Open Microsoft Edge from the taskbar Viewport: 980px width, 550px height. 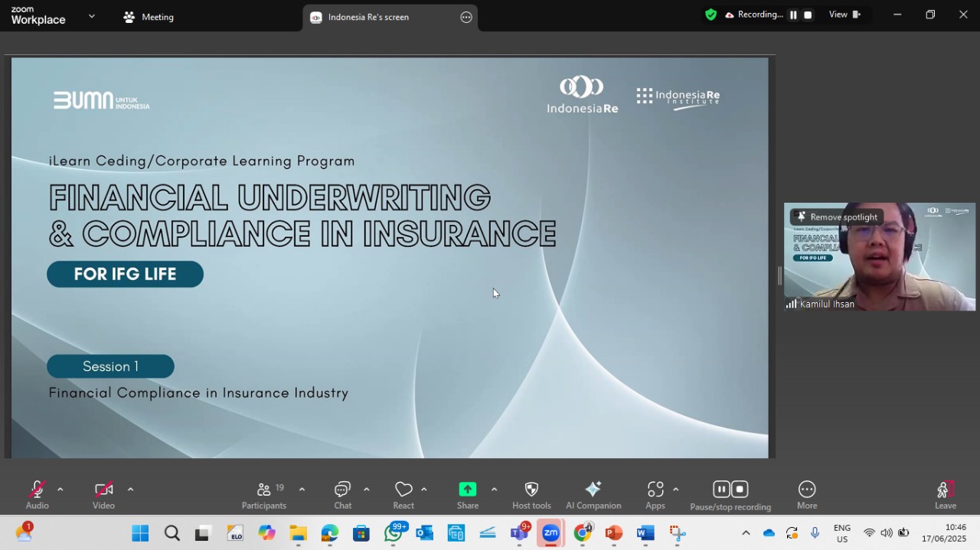(330, 533)
